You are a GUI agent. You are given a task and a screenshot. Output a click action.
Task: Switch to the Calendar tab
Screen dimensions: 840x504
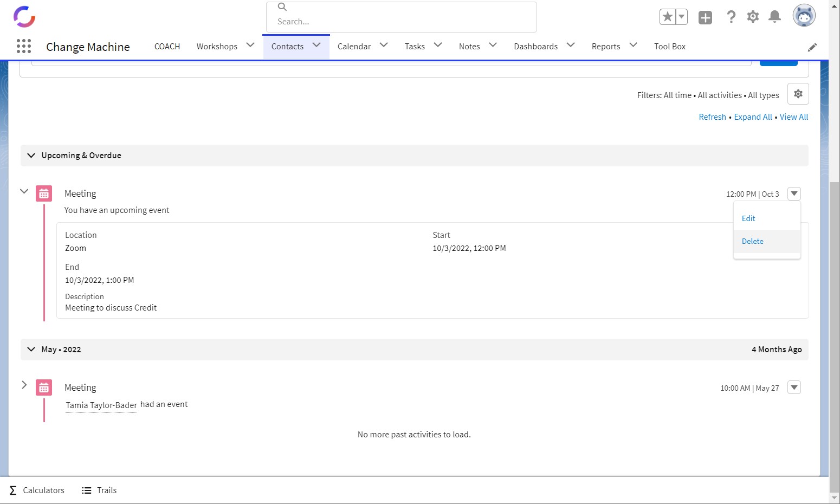pyautogui.click(x=354, y=47)
